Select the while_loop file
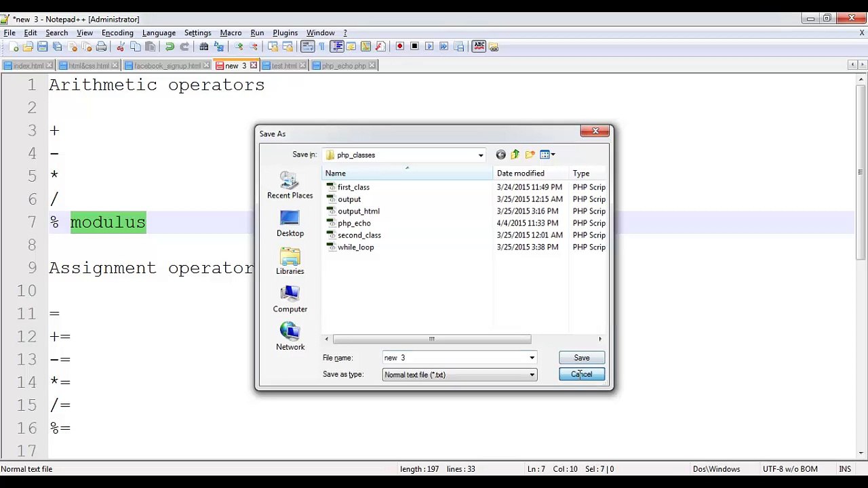This screenshot has width=868, height=488. (355, 247)
